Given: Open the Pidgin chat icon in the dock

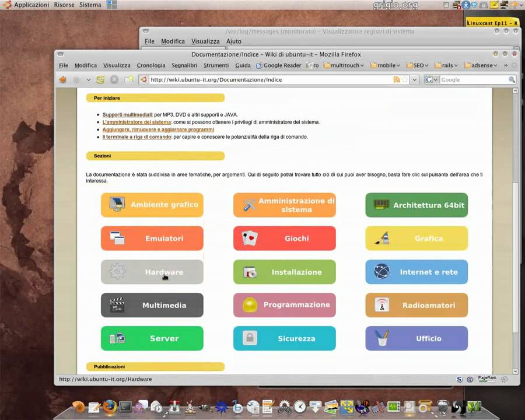Looking at the screenshot, I should coord(140,407).
